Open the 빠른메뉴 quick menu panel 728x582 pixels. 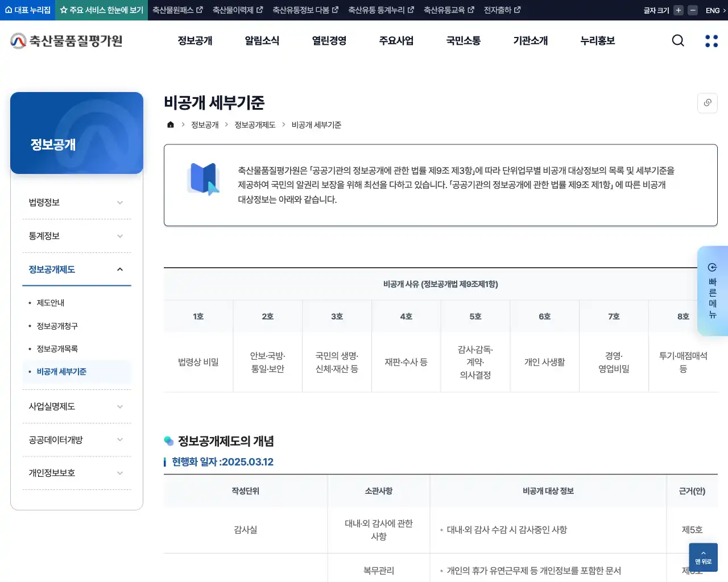point(713,292)
